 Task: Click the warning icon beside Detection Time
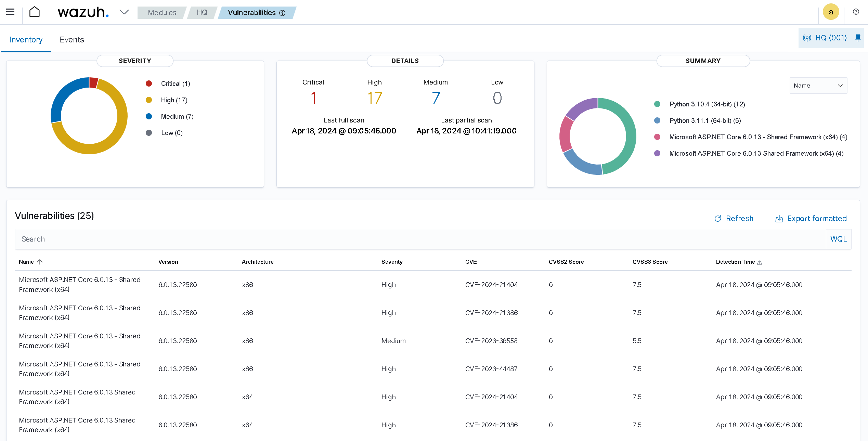[x=760, y=262]
